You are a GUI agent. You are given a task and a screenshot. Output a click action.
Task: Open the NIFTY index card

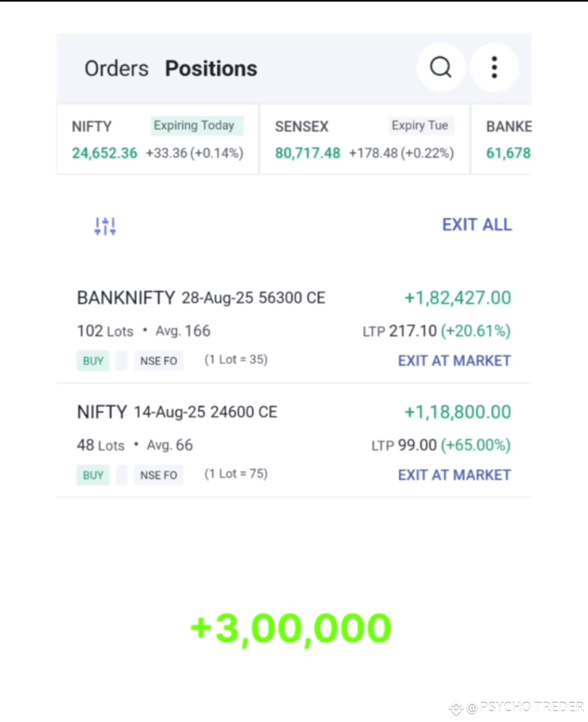[157, 139]
